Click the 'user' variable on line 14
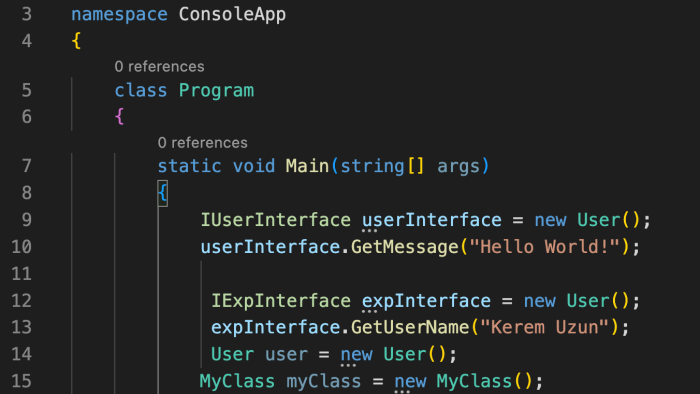 (x=286, y=355)
